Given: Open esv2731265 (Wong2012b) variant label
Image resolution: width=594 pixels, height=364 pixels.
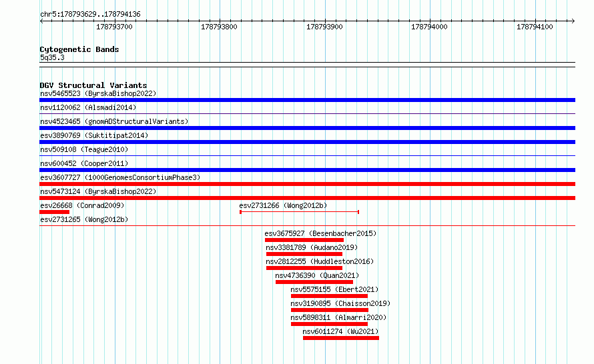Looking at the screenshot, I should (84, 219).
